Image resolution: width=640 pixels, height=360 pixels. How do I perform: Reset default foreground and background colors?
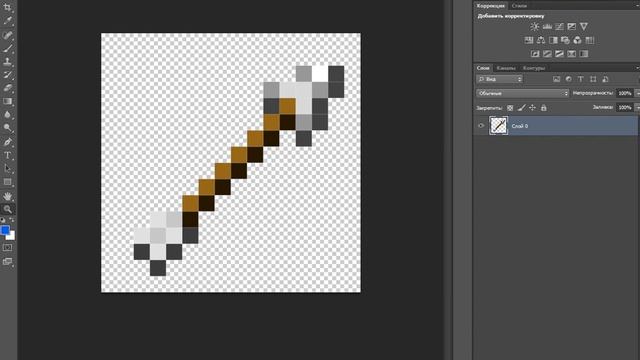(3, 220)
